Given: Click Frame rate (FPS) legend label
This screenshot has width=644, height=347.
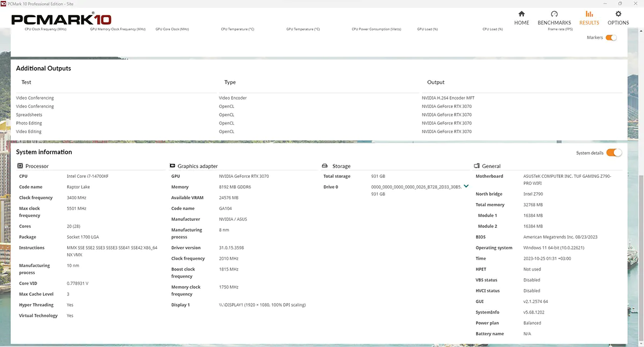Looking at the screenshot, I should coord(560,29).
